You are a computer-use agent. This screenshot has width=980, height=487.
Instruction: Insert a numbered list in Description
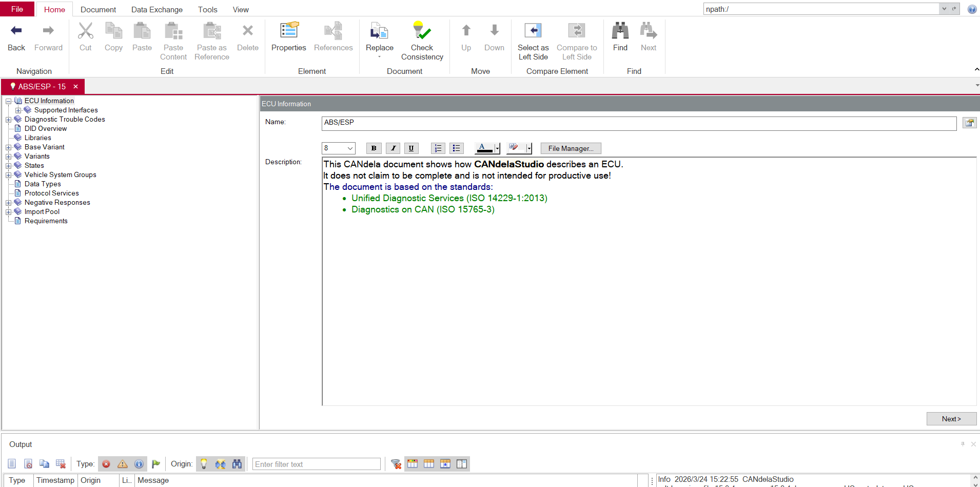pyautogui.click(x=438, y=148)
